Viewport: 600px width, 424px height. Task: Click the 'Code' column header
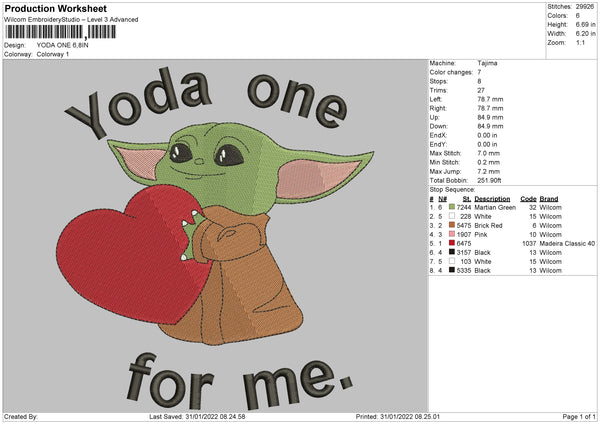pos(528,199)
